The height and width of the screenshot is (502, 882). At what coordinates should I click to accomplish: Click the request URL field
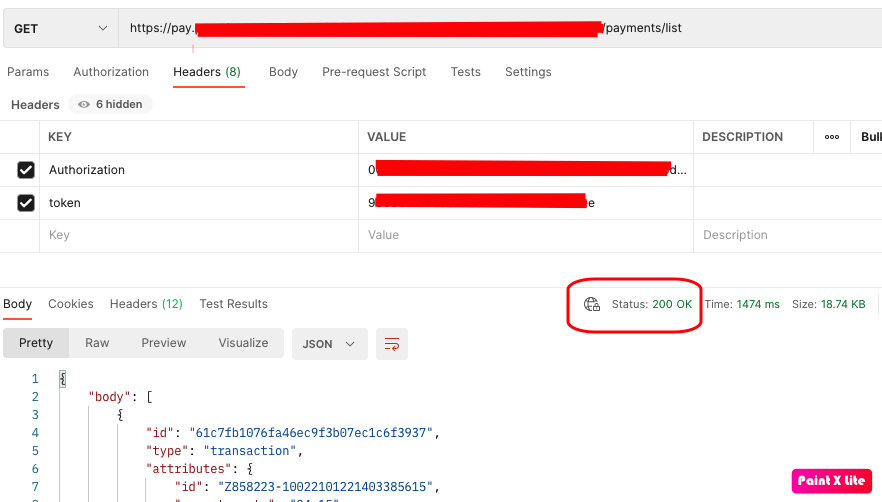[500, 28]
